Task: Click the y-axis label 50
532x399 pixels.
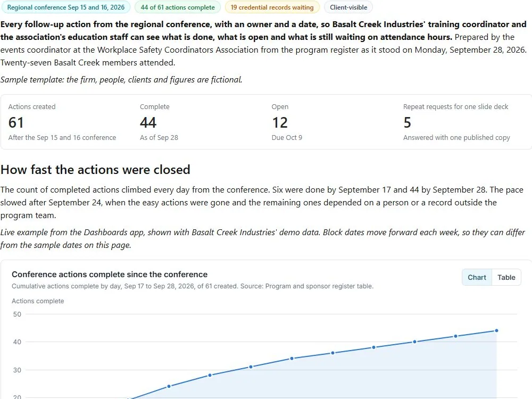Action: click(x=17, y=314)
